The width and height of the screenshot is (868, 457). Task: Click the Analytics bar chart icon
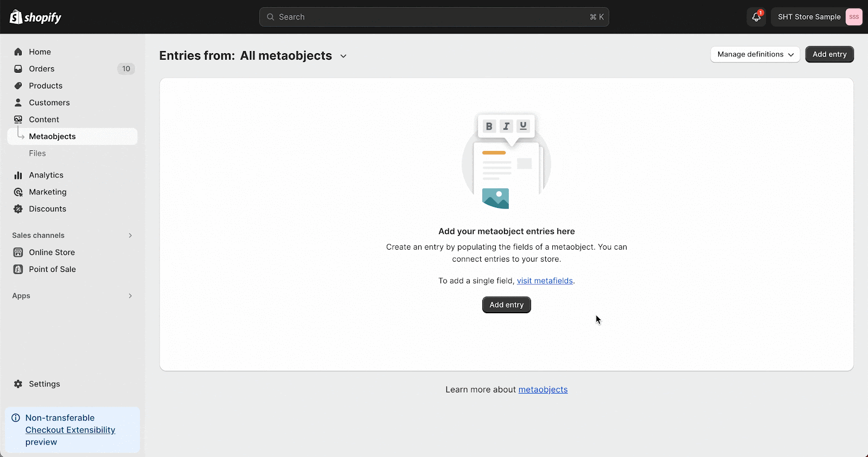(18, 175)
